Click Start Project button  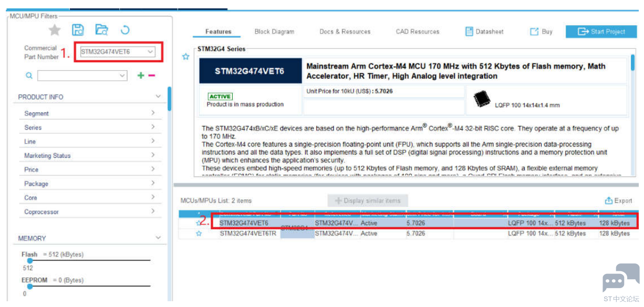[603, 31]
